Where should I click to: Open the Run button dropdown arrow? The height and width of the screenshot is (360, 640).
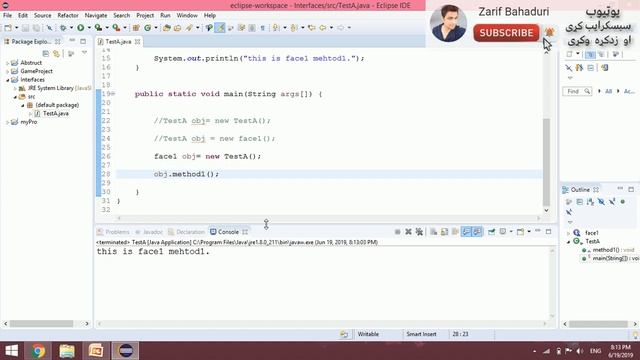coord(89,28)
